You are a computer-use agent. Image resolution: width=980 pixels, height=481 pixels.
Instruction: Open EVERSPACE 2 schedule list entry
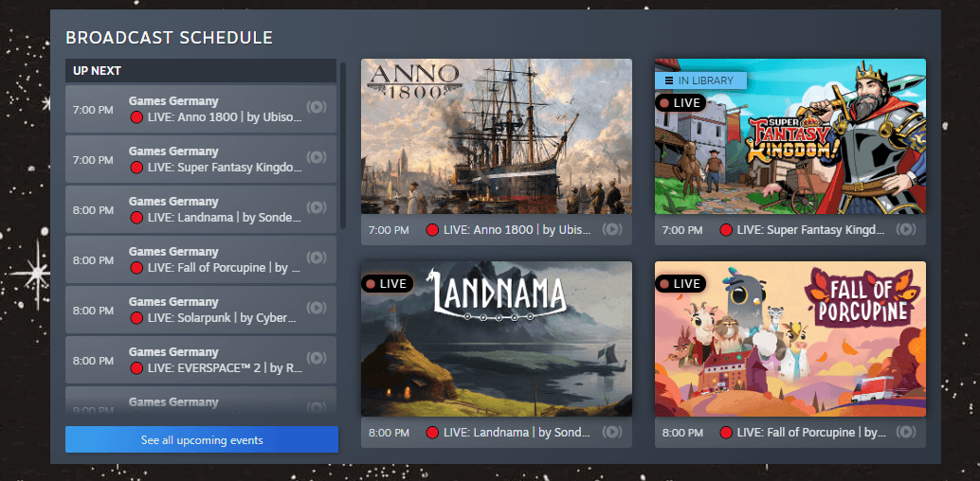[x=201, y=360]
